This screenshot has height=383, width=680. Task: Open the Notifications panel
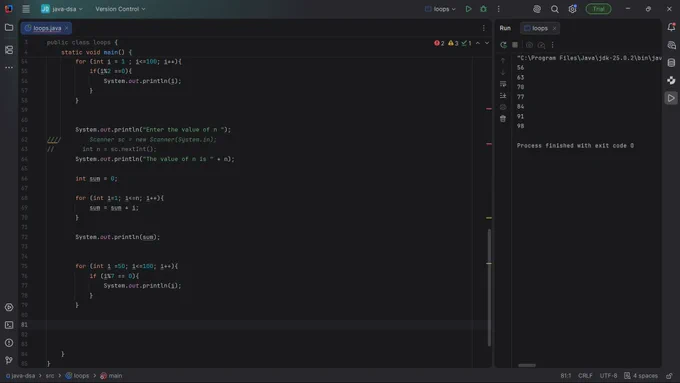click(671, 27)
